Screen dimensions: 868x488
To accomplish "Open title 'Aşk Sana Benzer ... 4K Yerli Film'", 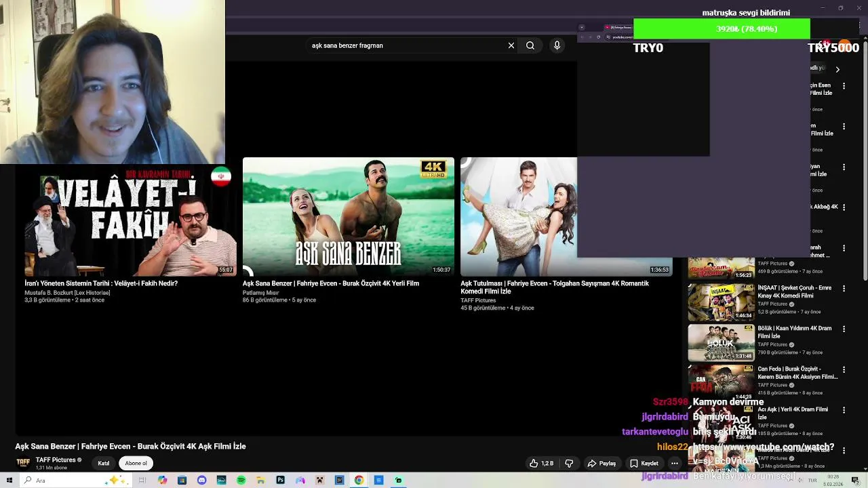I will click(331, 283).
